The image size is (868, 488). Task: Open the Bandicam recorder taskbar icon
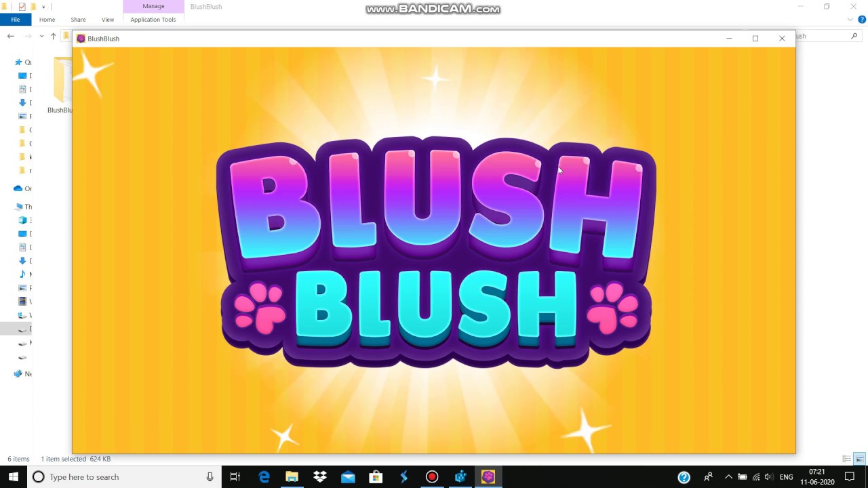[432, 477]
